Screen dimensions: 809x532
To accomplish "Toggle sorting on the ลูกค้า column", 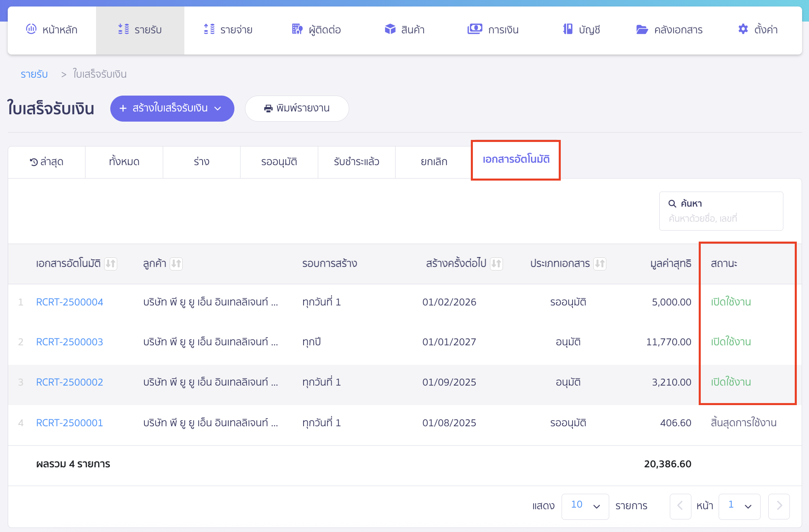I will click(x=176, y=264).
